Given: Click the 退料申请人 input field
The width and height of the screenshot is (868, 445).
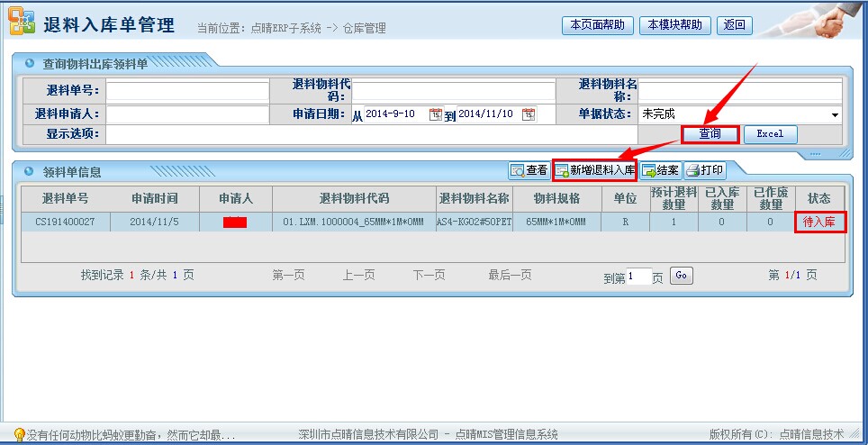Looking at the screenshot, I should pos(187,115).
